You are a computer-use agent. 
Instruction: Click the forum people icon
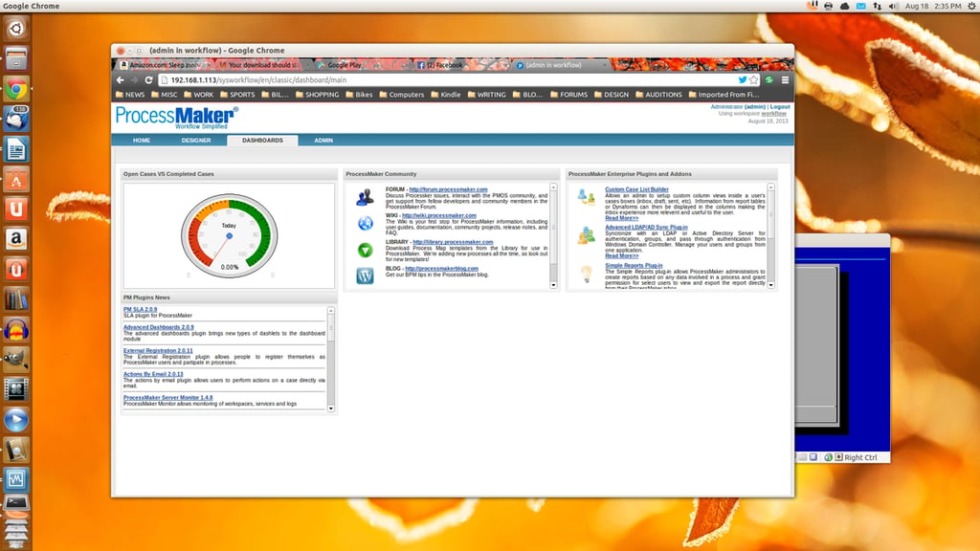pos(365,197)
